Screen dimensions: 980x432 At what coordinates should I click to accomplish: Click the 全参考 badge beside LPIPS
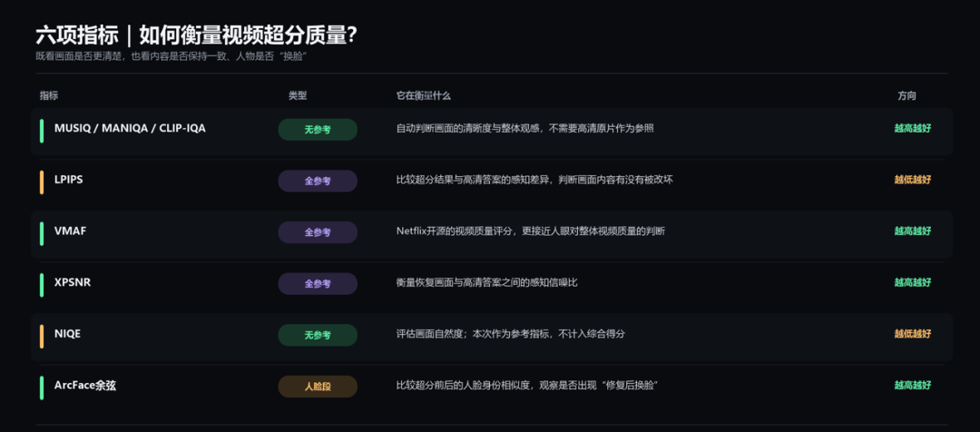(318, 181)
